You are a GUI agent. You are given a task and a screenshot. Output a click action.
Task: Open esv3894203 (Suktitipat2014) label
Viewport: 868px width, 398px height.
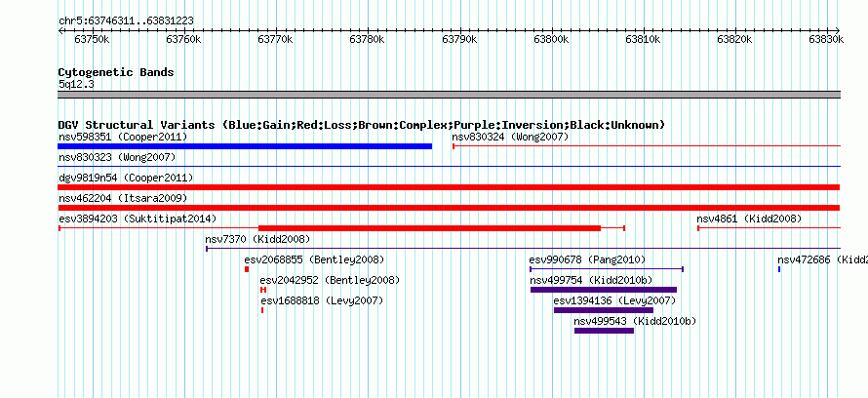[x=138, y=219]
